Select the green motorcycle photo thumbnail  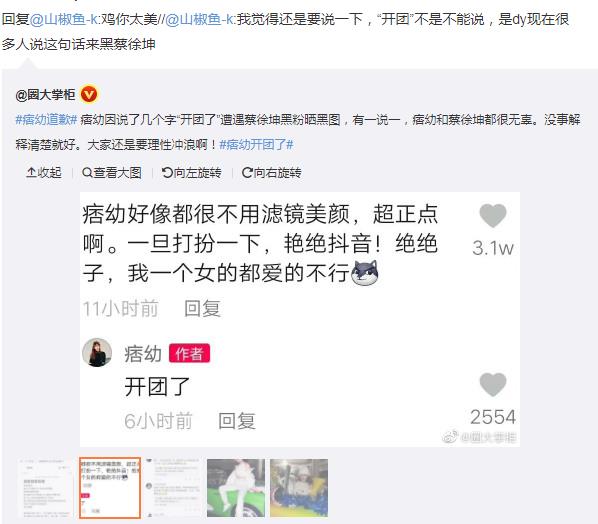click(x=236, y=488)
